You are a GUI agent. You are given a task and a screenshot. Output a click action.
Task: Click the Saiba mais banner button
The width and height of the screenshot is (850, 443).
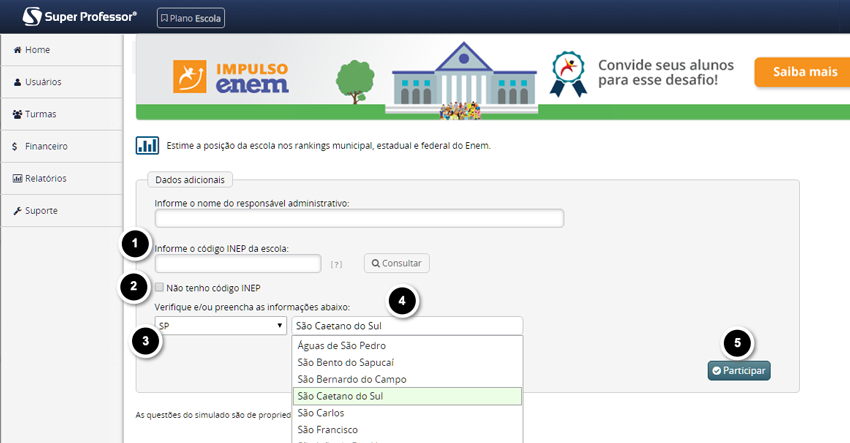click(803, 72)
